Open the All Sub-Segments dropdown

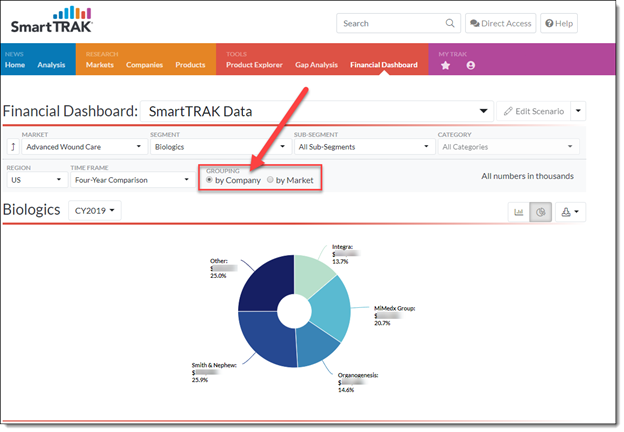[x=364, y=147]
